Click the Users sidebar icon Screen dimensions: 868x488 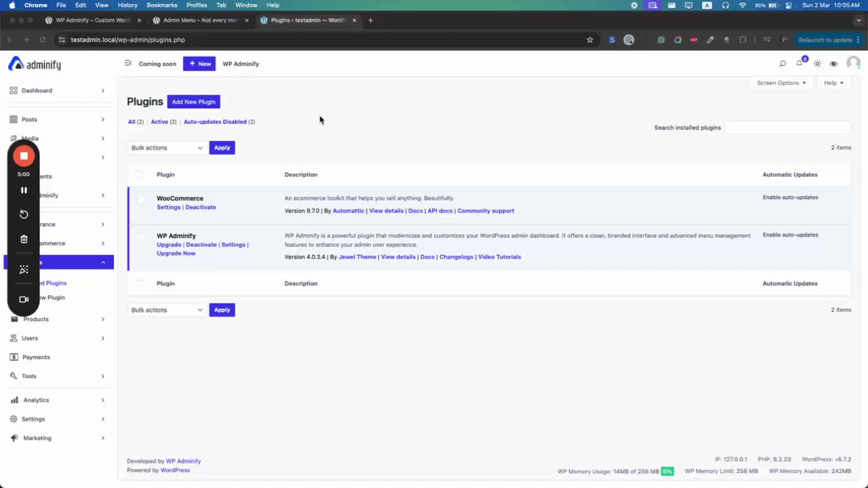14,338
